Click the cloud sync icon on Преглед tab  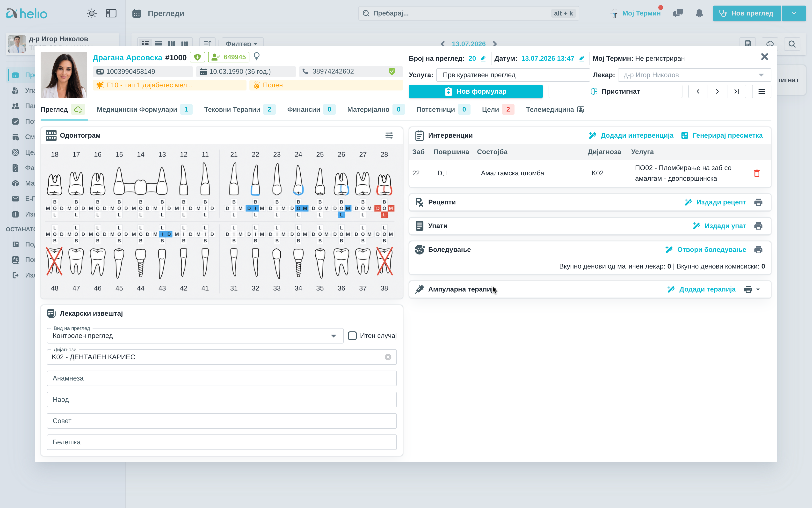tap(78, 110)
